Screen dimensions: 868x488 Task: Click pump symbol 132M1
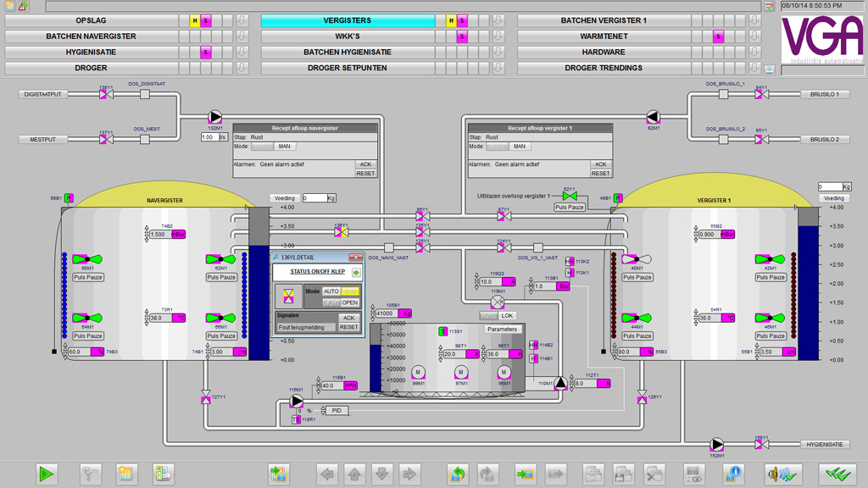(x=215, y=118)
